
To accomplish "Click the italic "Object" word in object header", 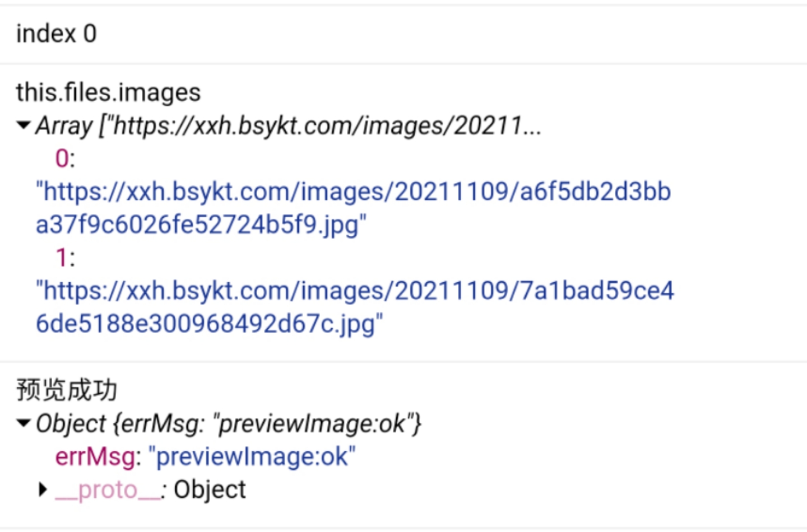I will (71, 424).
